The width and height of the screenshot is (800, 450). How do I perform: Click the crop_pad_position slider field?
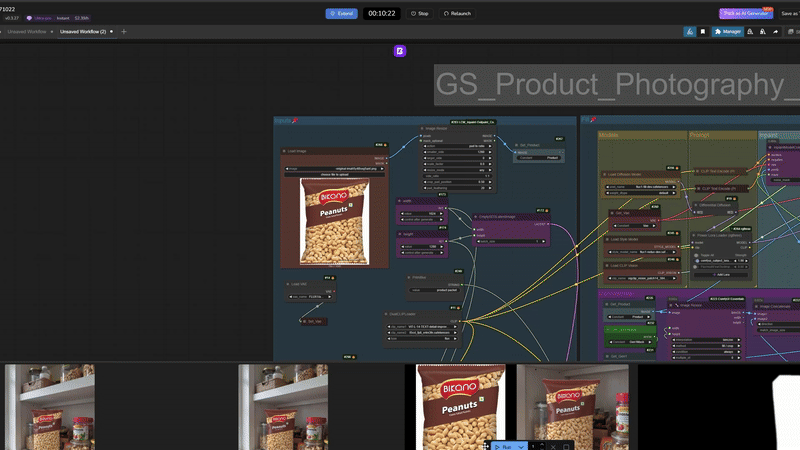[x=457, y=182]
